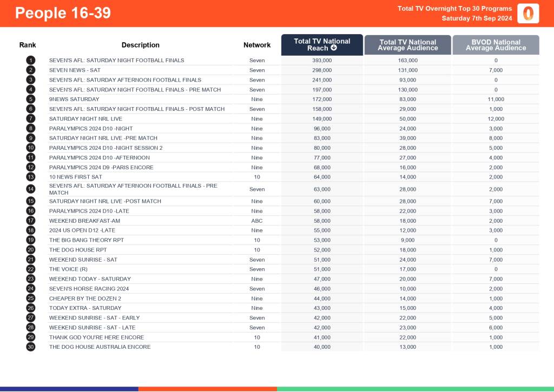Click the Description column heading
The width and height of the screenshot is (554, 392).
tap(140, 45)
